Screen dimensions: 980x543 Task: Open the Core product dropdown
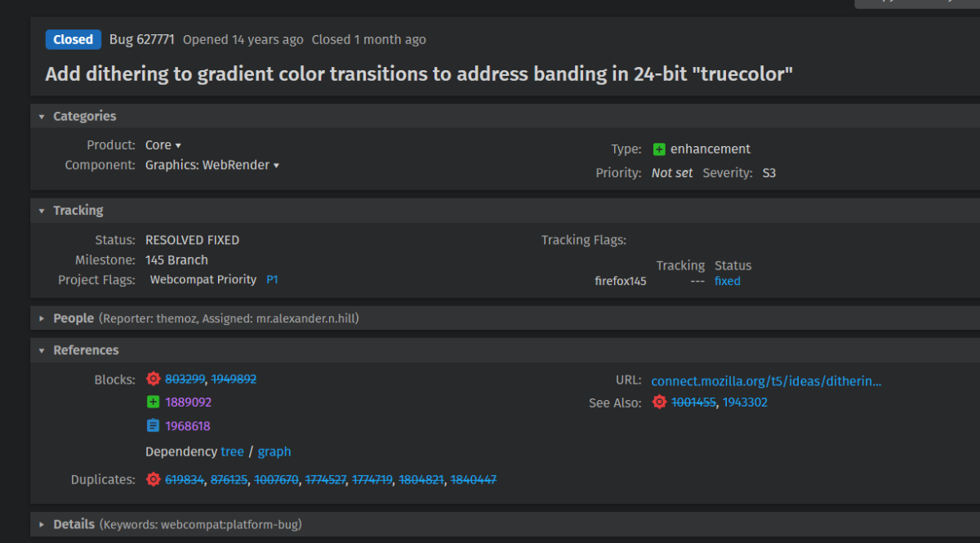tap(163, 145)
